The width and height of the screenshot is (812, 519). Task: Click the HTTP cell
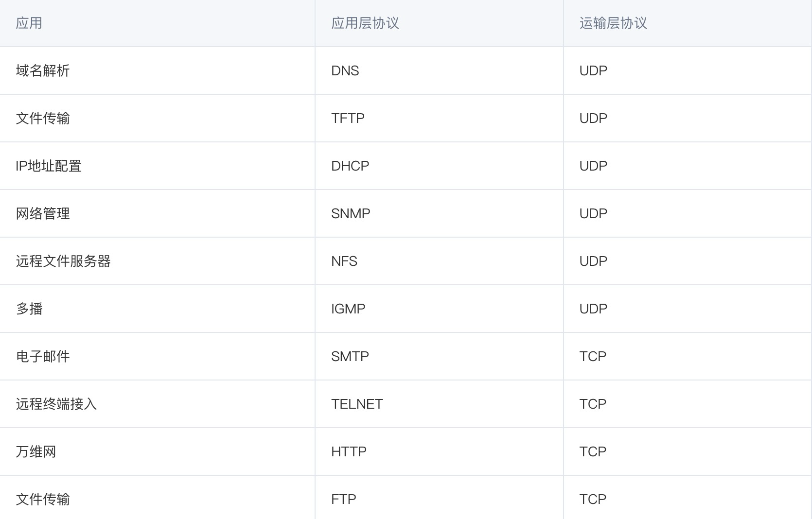439,452
